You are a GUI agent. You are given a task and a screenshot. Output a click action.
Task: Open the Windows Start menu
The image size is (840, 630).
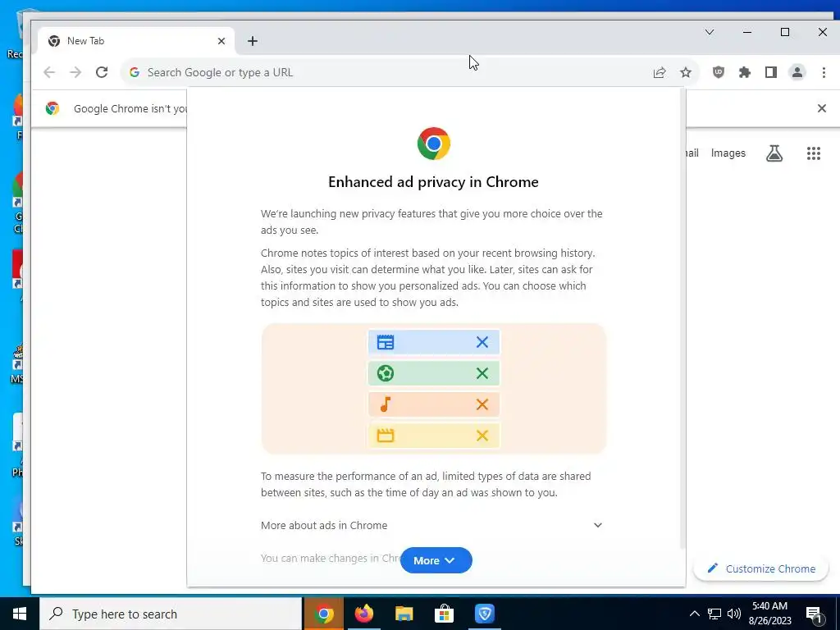[20, 614]
